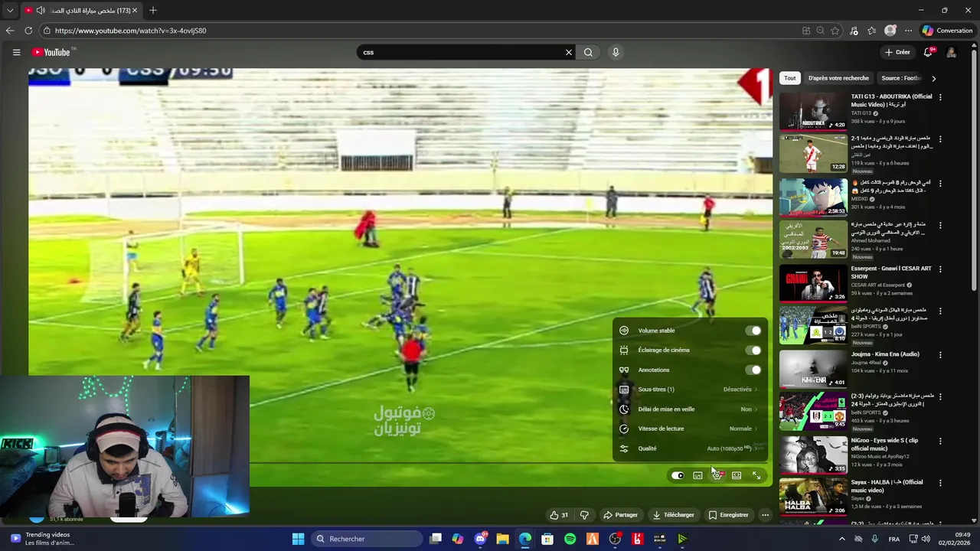Click the Partager button
Screen dimensions: 980x551
[x=620, y=515]
